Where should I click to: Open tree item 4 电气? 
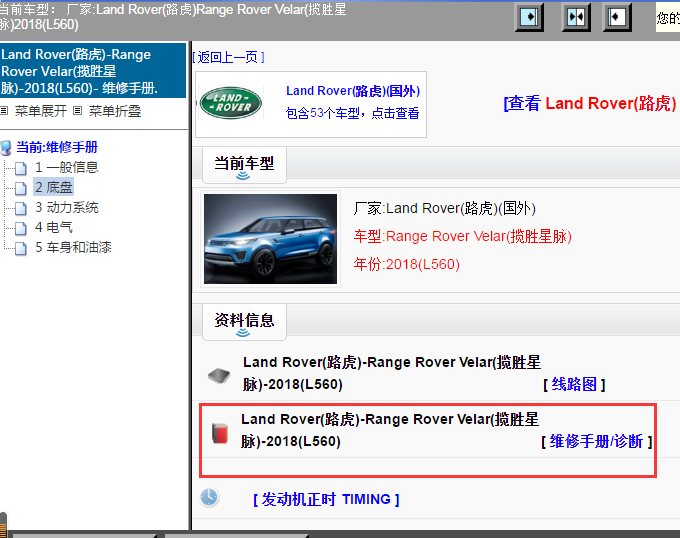tap(54, 227)
